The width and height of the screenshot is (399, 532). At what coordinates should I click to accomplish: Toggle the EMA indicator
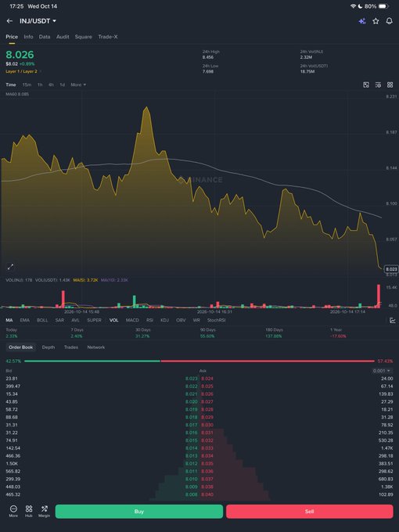(25, 320)
